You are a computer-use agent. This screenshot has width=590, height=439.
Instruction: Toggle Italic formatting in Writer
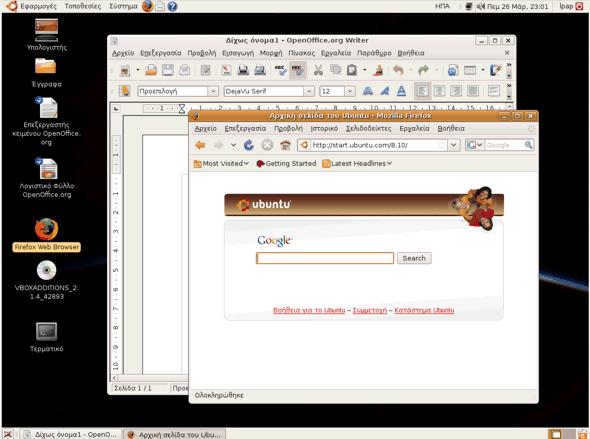click(x=385, y=91)
